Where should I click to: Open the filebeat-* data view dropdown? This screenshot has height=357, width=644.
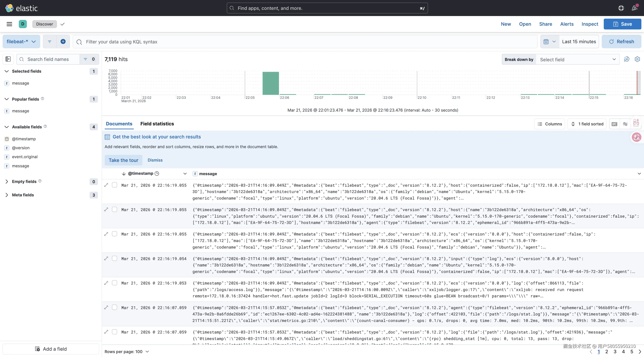[x=21, y=42]
